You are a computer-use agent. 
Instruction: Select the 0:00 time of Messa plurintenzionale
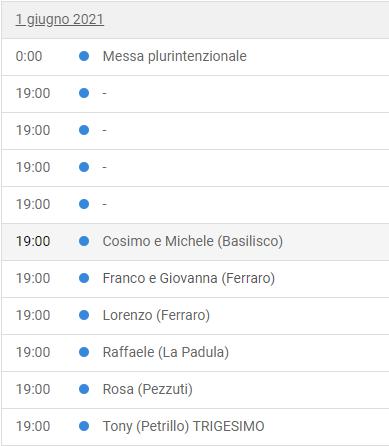click(x=29, y=56)
